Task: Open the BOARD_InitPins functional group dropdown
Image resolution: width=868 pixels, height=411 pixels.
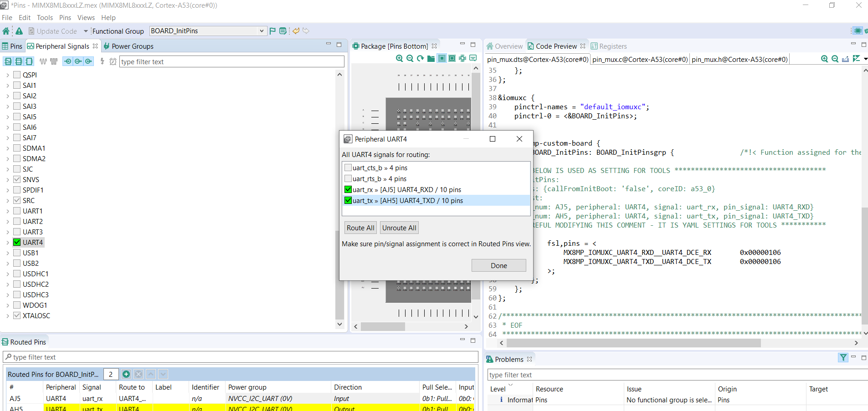Action: 261,31
